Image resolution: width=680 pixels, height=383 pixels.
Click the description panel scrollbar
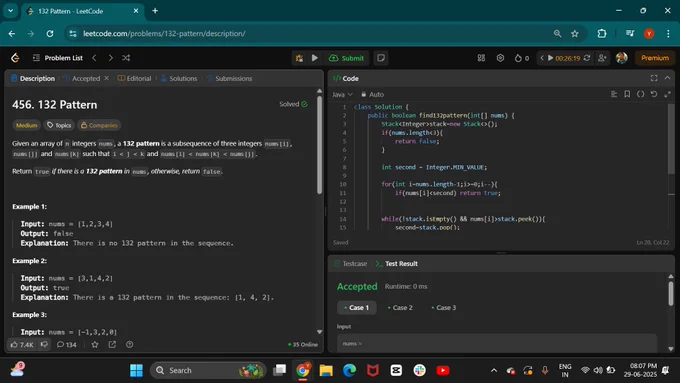[320, 145]
